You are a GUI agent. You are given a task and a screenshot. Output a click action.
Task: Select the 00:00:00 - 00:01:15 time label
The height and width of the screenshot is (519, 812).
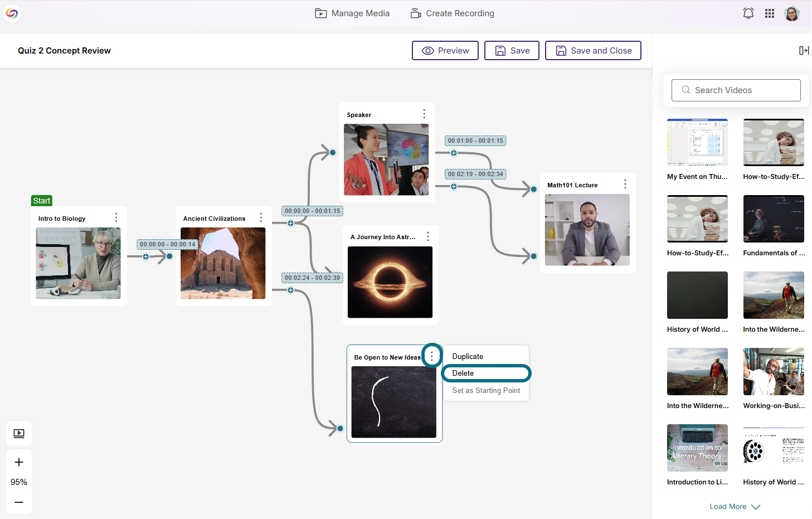click(312, 211)
